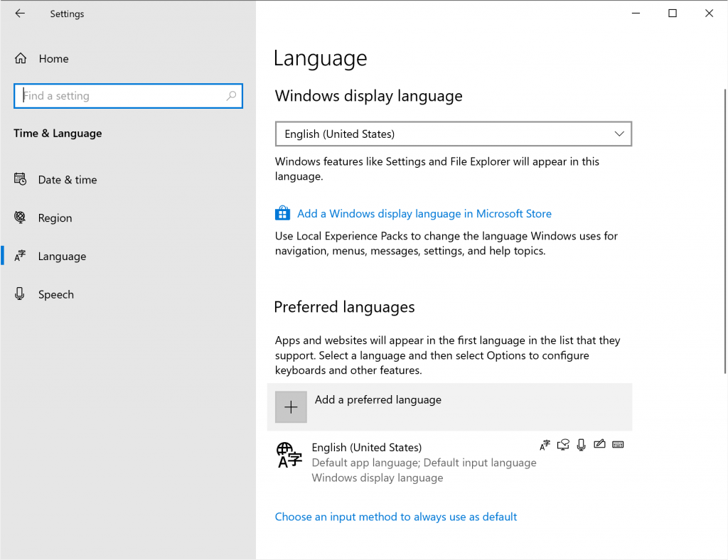Open the Windows display language dropdown

453,134
